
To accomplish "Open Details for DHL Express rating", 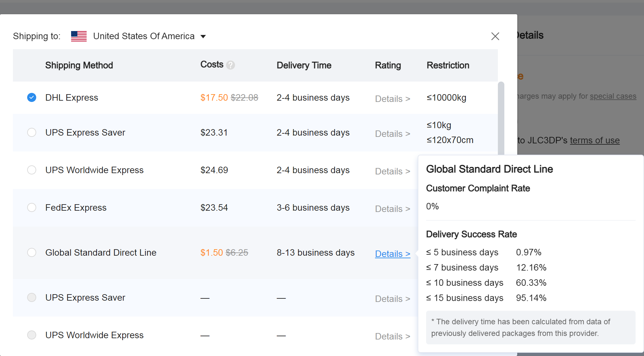I will pyautogui.click(x=392, y=99).
